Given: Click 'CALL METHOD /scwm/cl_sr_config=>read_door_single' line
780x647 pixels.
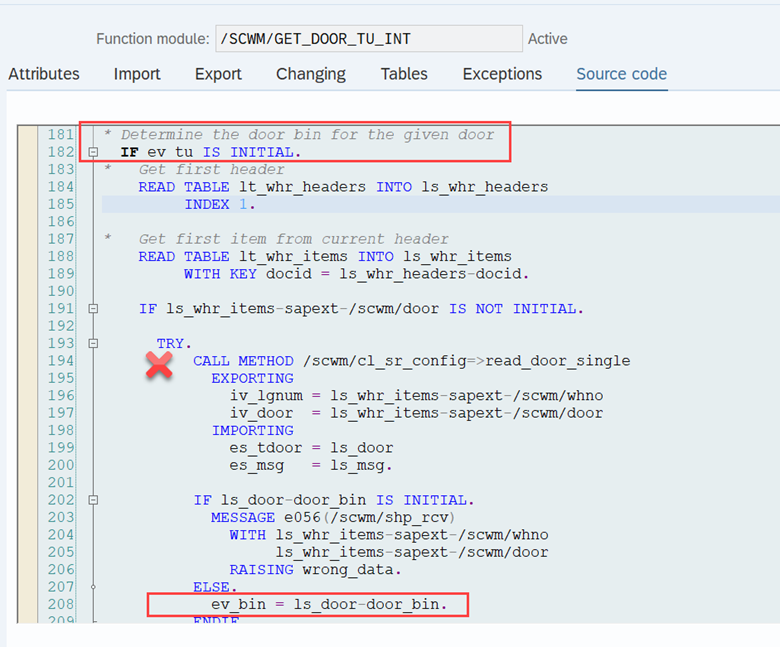Looking at the screenshot, I should [411, 361].
